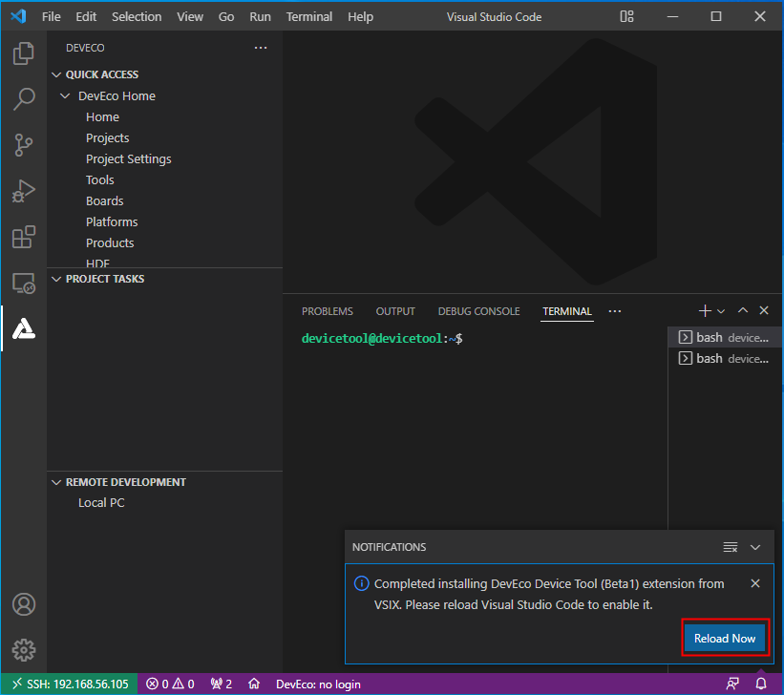Screen dimensions: 784x695
Task: Click DevEco: no login status item
Action: (x=318, y=684)
